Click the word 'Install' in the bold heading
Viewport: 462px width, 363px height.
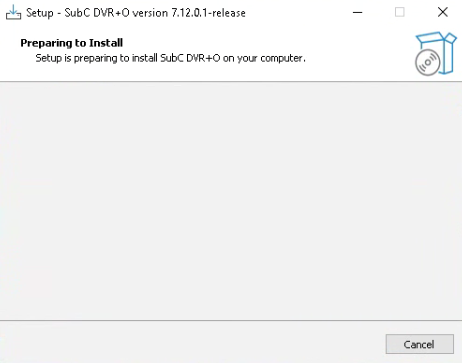[x=106, y=43]
